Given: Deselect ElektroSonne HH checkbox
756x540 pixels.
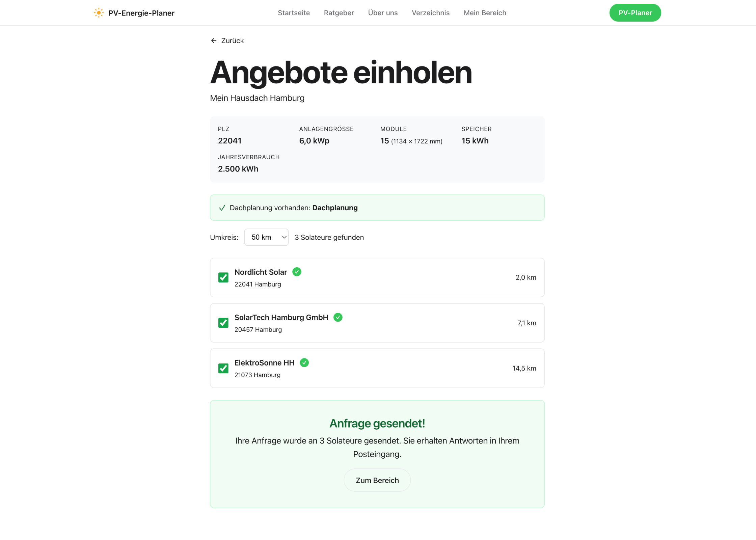Looking at the screenshot, I should tap(223, 368).
